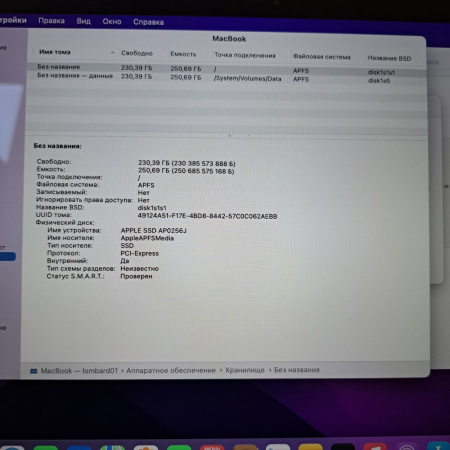The image size is (450, 450).
Task: Click the MacBook computer icon in path bar
Action: point(34,371)
